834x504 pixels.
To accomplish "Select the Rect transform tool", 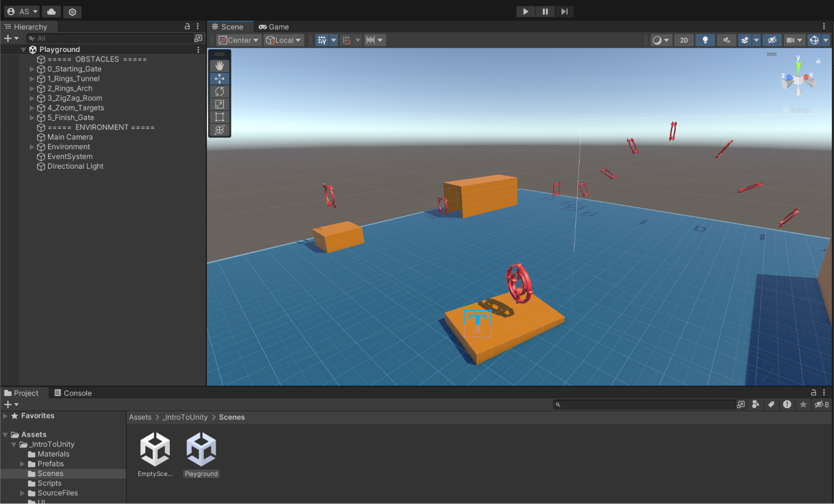I will tap(219, 117).
